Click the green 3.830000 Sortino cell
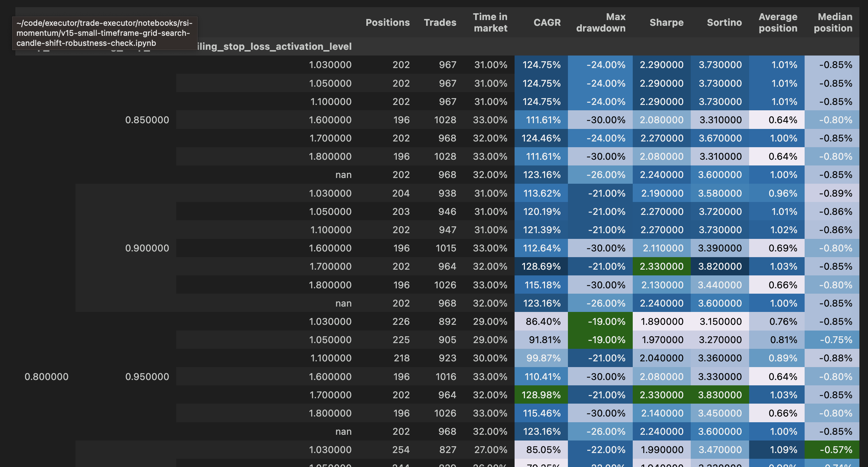Viewport: 868px width, 467px height. point(720,395)
